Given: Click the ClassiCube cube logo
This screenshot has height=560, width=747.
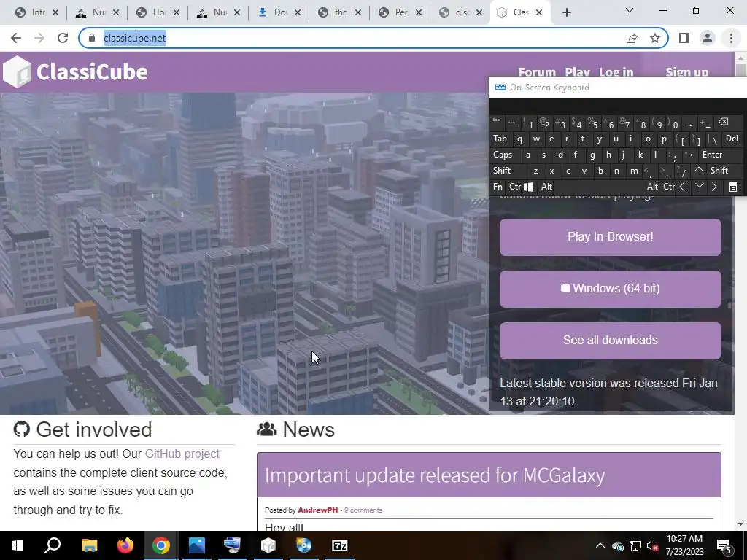Looking at the screenshot, I should click(17, 72).
